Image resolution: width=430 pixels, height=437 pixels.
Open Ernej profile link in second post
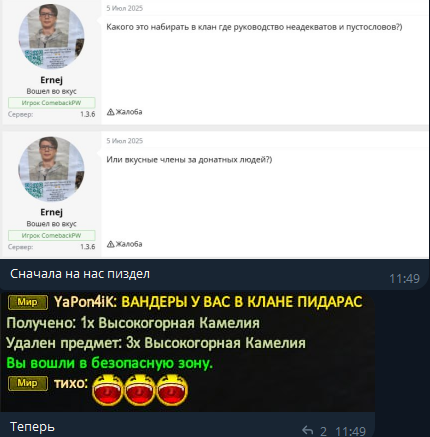click(x=51, y=212)
